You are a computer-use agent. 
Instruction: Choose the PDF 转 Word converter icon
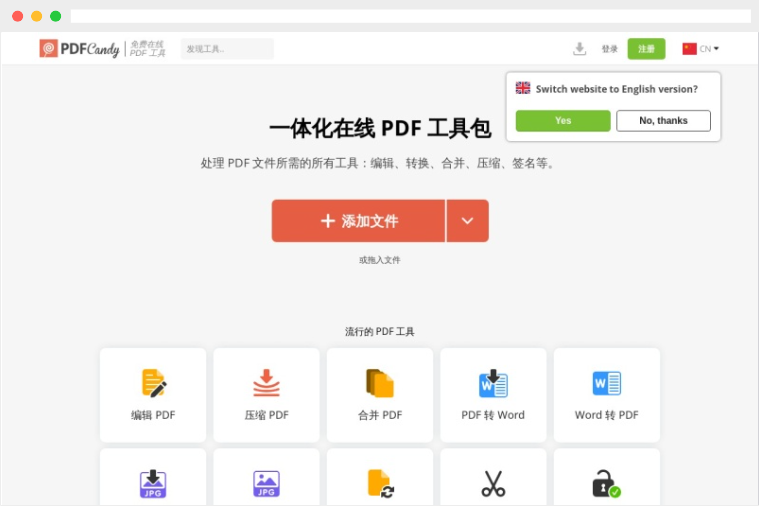(x=493, y=384)
